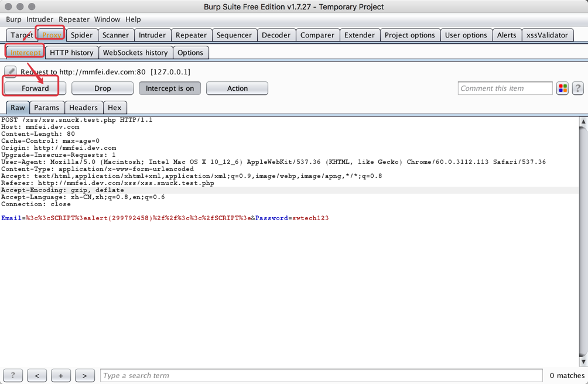Click the previous match arrow in search bar
Image resolution: width=588 pixels, height=384 pixels.
click(x=36, y=375)
